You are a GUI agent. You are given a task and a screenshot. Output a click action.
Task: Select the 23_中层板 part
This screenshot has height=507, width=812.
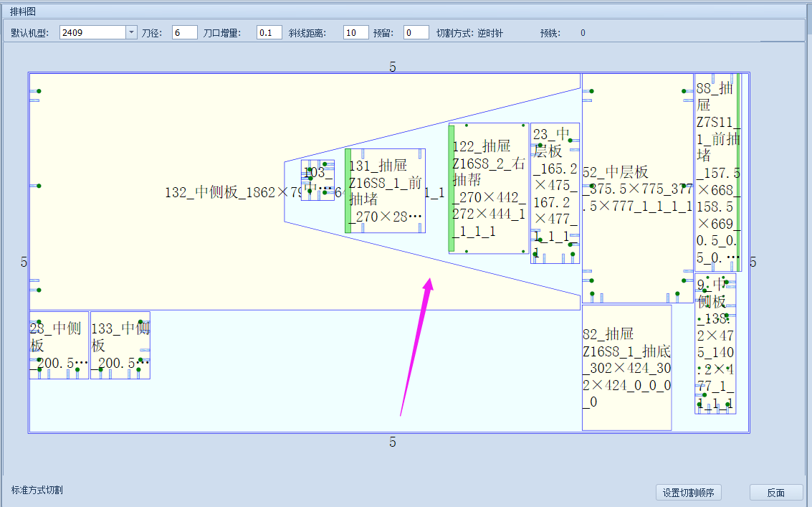(555, 194)
